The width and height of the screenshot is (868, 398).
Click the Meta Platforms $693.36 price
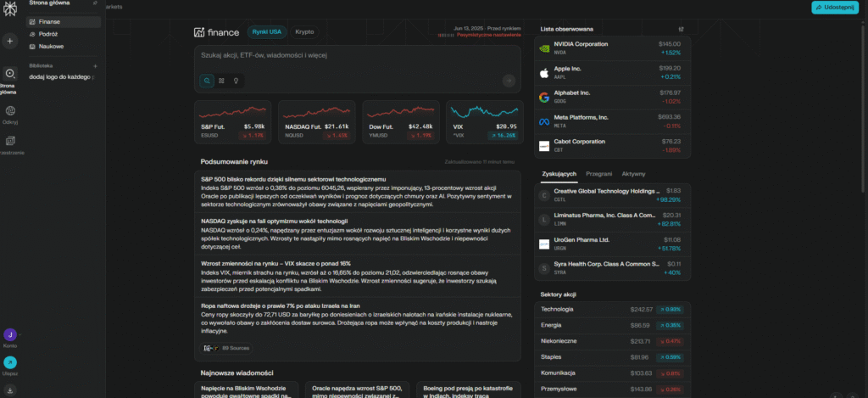pos(670,117)
